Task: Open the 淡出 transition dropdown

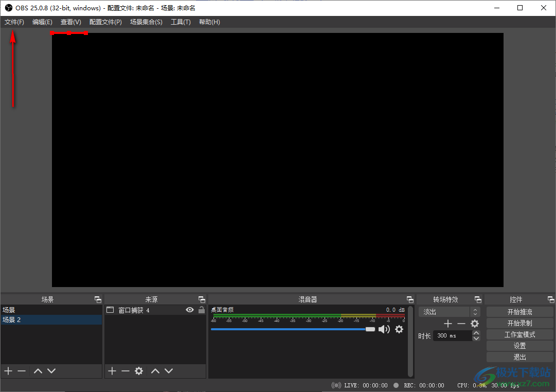Action: click(449, 312)
